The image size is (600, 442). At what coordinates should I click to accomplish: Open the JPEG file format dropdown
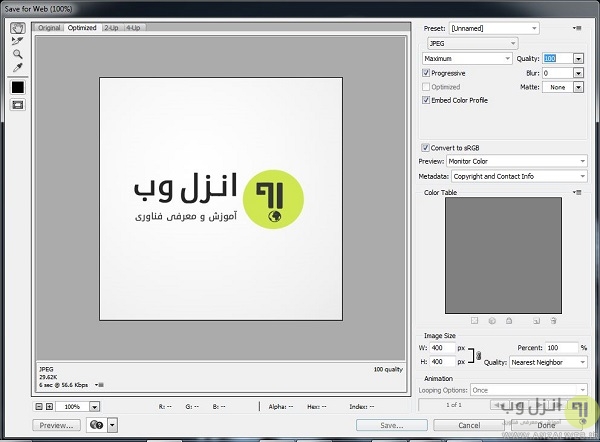[x=470, y=44]
